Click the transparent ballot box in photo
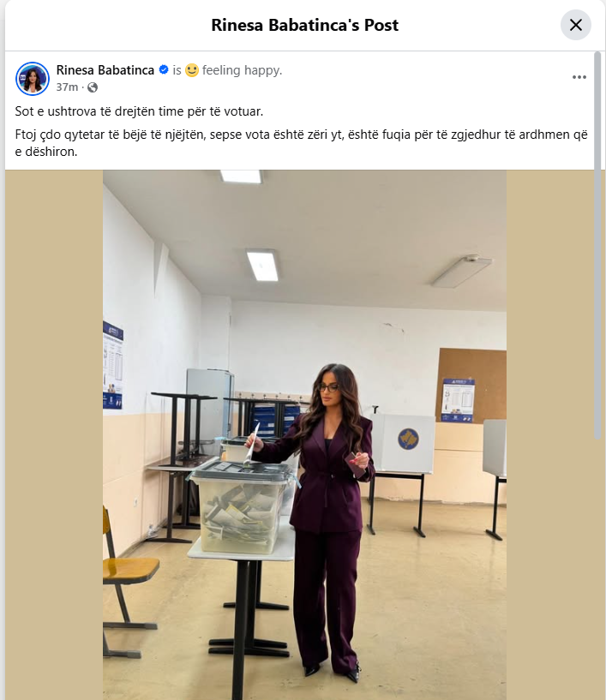The image size is (606, 700). tap(241, 507)
